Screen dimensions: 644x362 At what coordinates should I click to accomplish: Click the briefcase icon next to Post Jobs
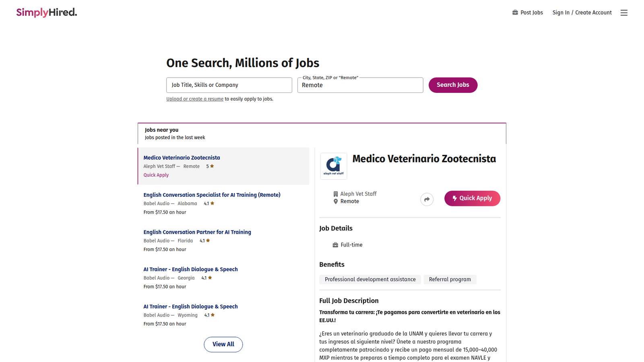514,12
